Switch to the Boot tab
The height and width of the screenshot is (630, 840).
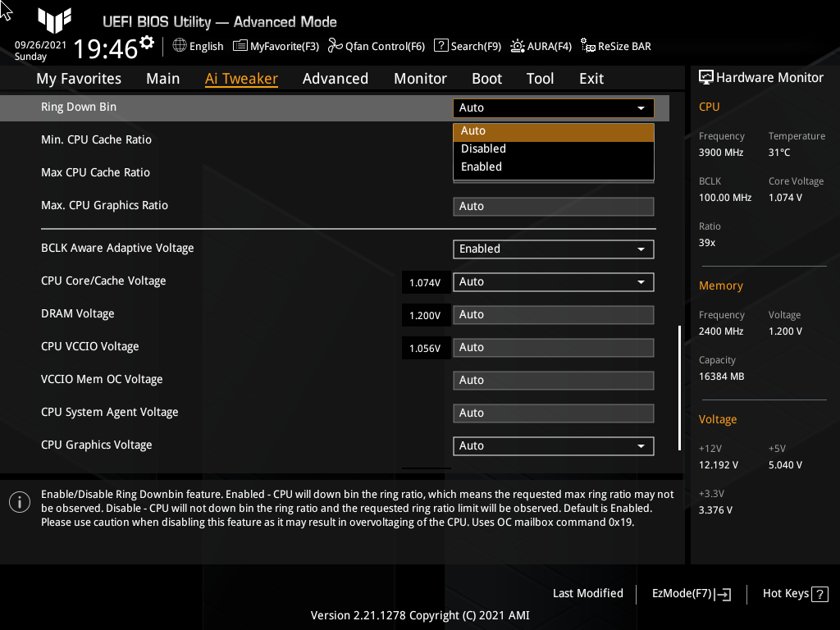(x=486, y=78)
